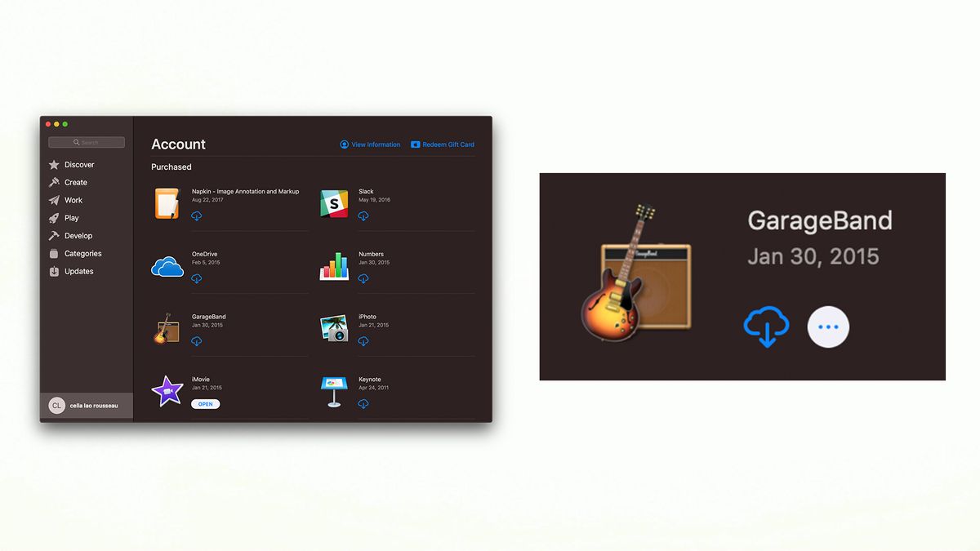Screen dimensions: 980x551
Task: Select Develop hammer icon in sidebar
Action: point(56,236)
